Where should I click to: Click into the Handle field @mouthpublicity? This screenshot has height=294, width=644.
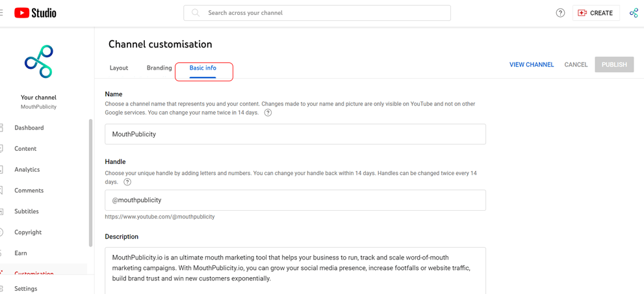pyautogui.click(x=295, y=200)
